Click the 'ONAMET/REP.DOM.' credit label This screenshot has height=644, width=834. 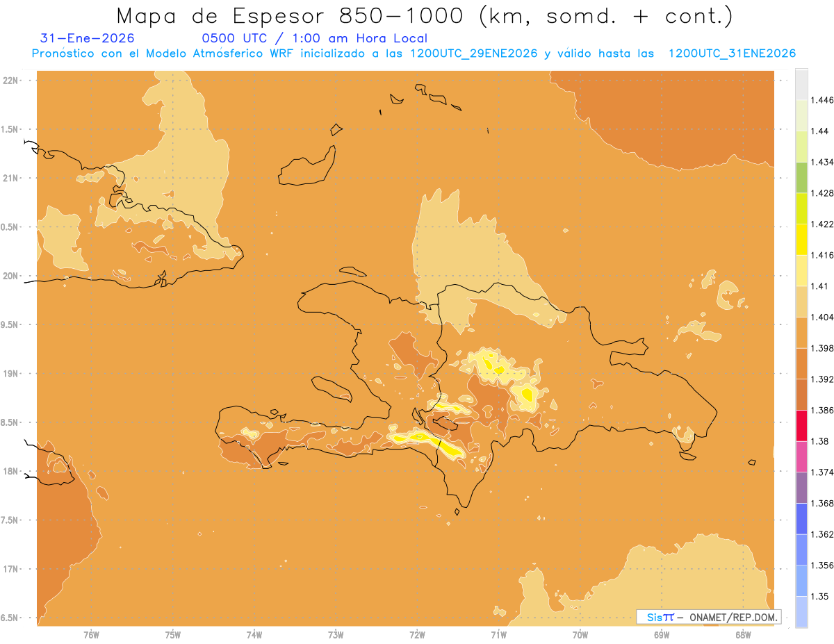[x=733, y=617]
